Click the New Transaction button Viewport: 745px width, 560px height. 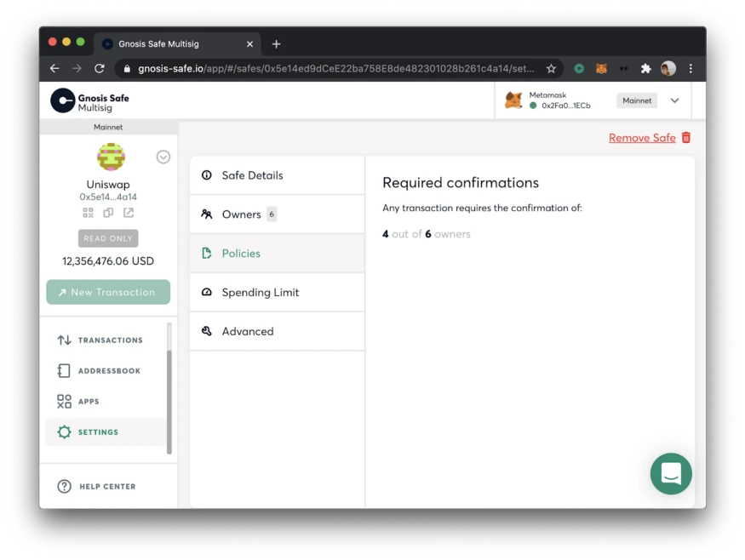point(108,292)
